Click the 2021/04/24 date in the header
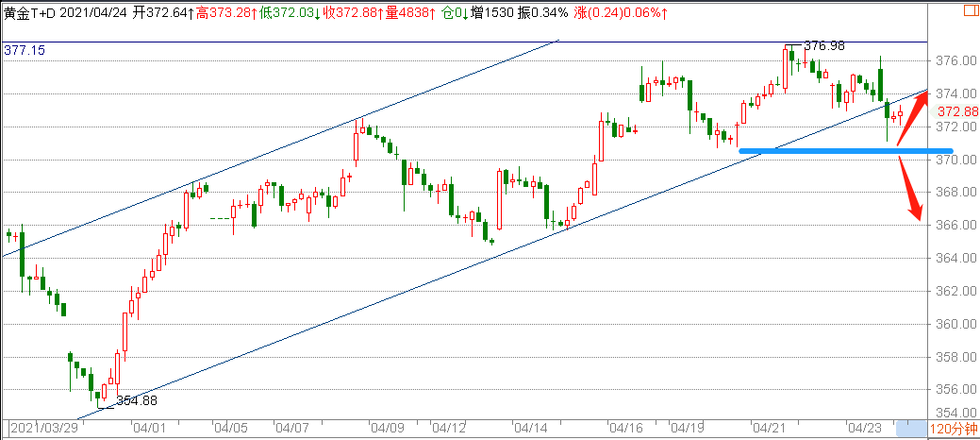 (95, 13)
